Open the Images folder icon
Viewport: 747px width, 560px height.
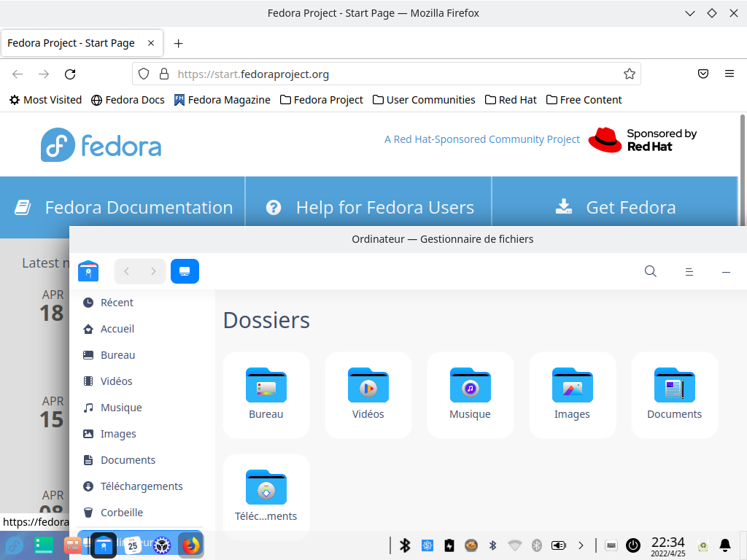click(572, 394)
